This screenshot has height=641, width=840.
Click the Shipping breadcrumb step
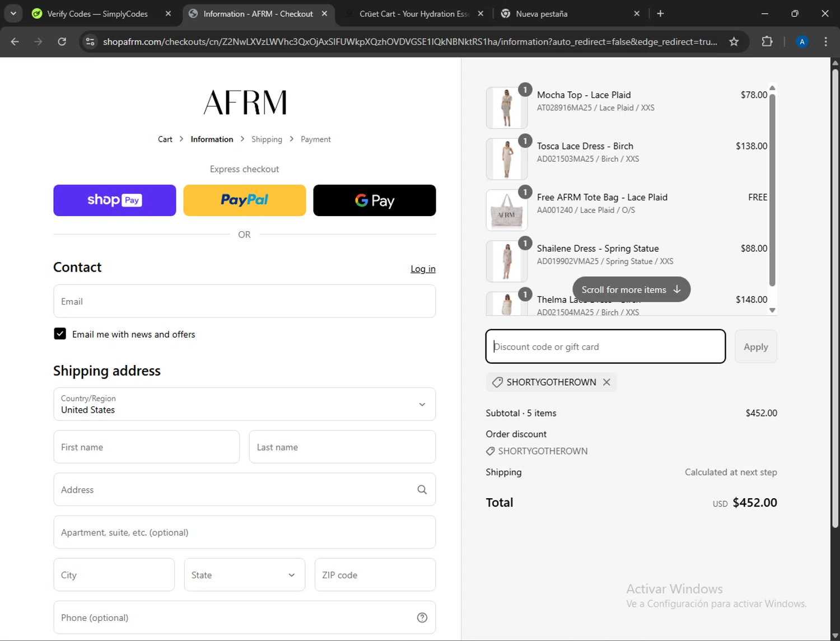pos(267,139)
